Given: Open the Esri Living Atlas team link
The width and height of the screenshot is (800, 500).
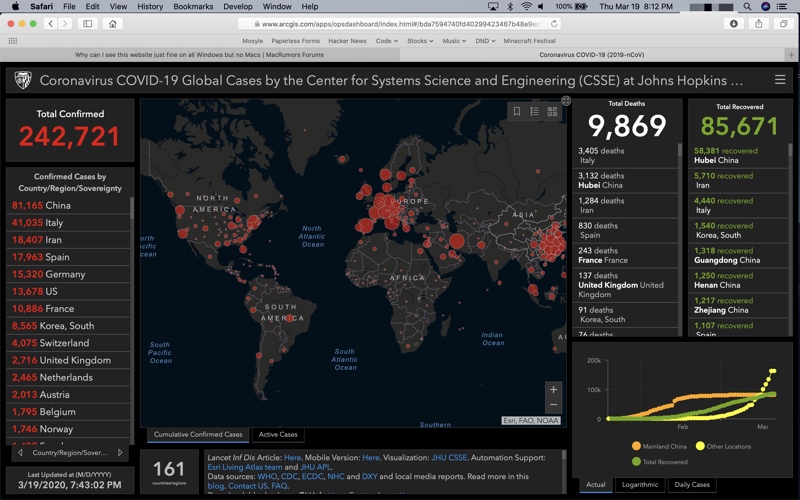Looking at the screenshot, I should [244, 467].
